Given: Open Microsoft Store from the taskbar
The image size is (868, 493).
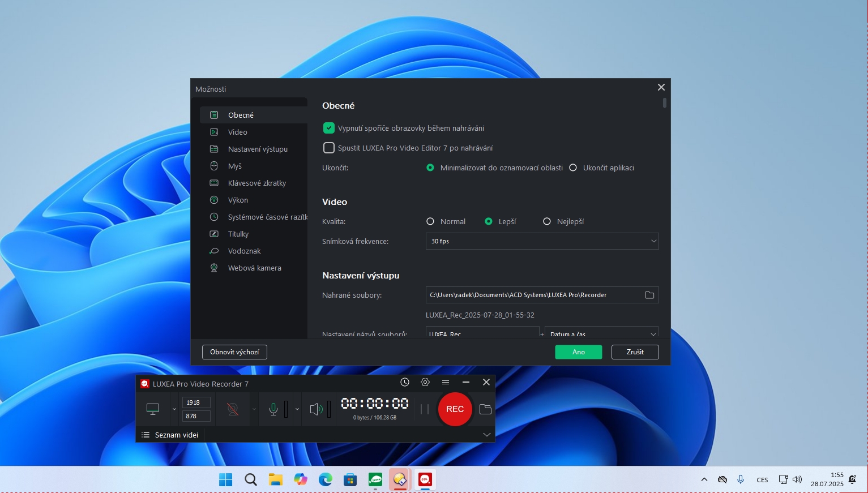Looking at the screenshot, I should 350,480.
